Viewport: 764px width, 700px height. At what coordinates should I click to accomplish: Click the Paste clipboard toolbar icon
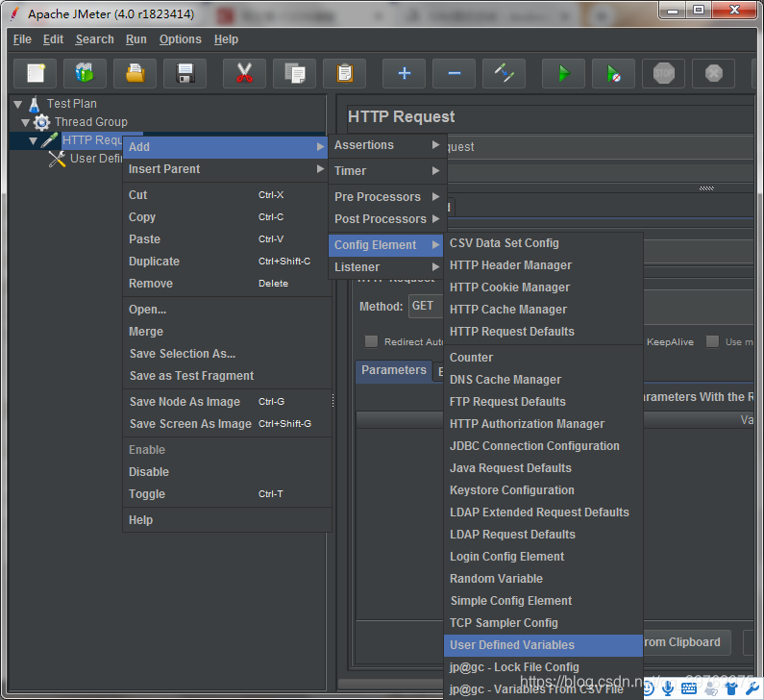[344, 74]
